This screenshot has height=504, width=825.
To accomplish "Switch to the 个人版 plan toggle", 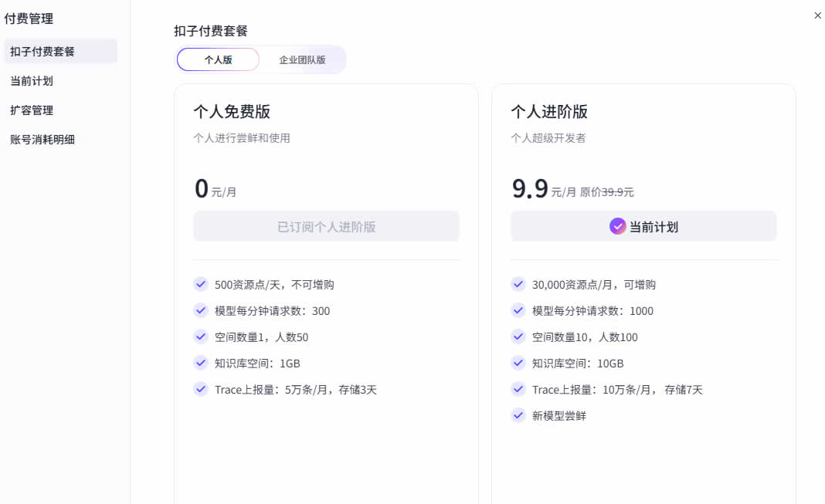I will pyautogui.click(x=218, y=59).
